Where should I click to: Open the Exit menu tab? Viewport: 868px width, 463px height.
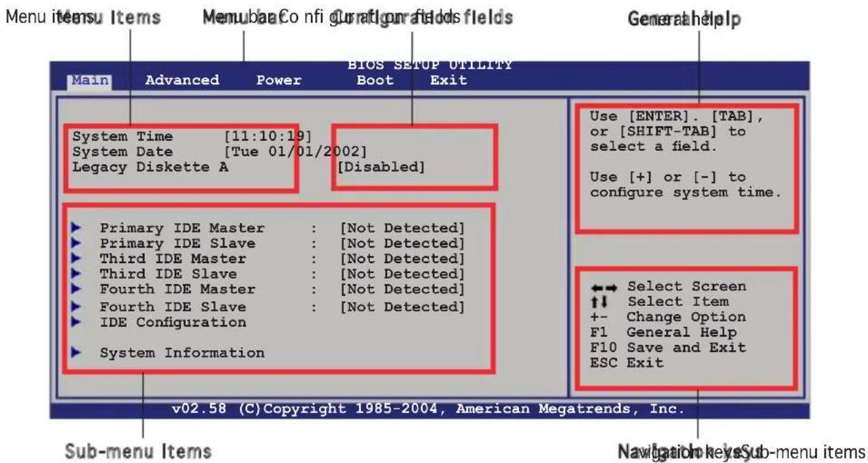pos(449,80)
